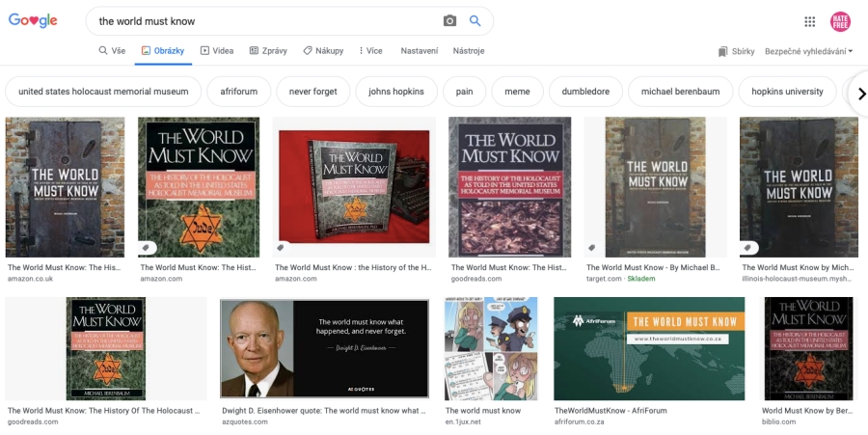Screen dimensions: 868x435
Task: Click the product tag on target.com image
Action: [x=592, y=248]
